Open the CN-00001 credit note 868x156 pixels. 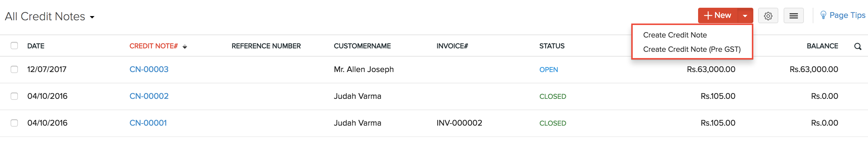148,123
